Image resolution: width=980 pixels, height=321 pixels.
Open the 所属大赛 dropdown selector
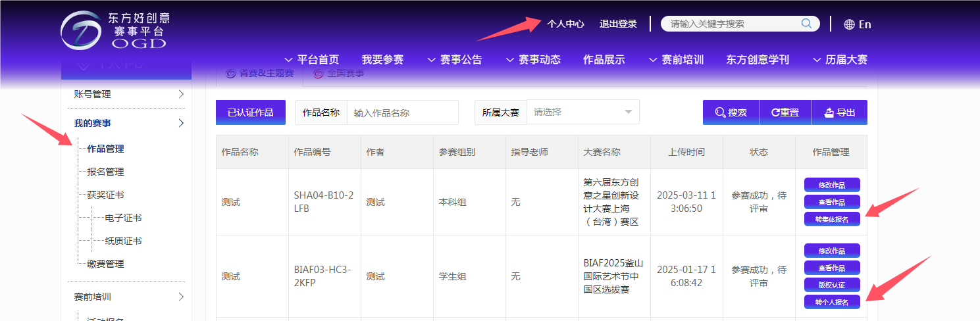(582, 112)
